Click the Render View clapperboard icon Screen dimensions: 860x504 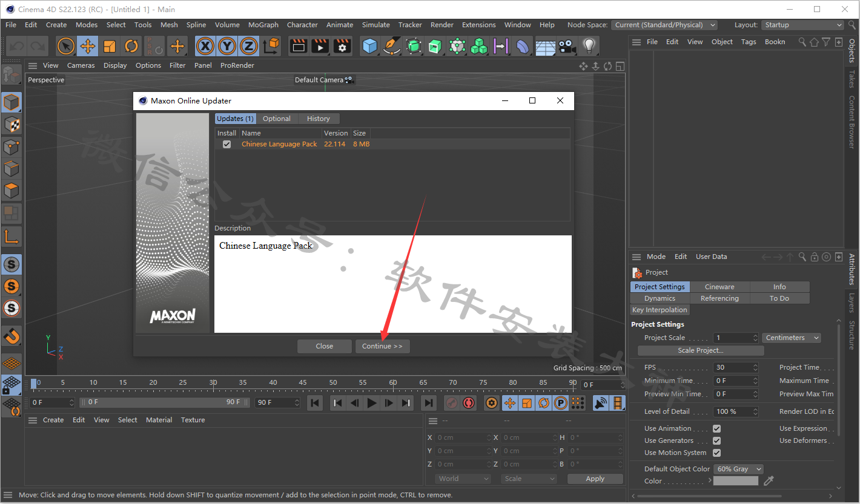point(299,46)
